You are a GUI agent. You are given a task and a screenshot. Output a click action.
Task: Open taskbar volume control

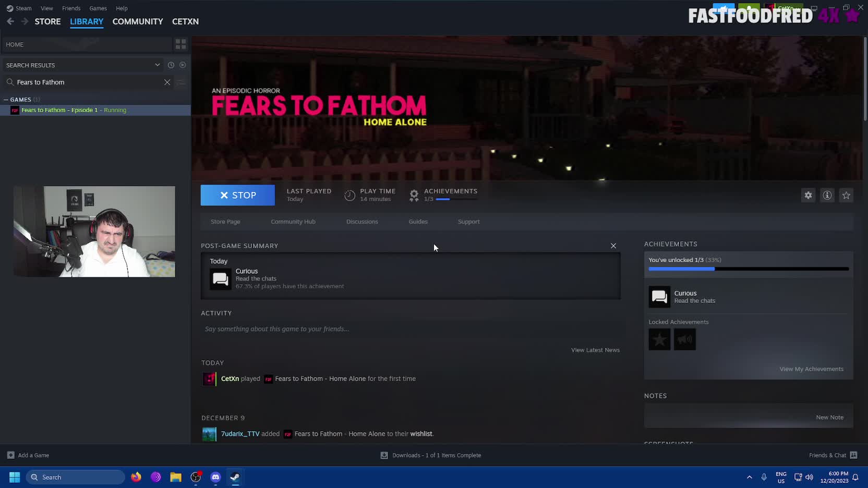point(809,477)
